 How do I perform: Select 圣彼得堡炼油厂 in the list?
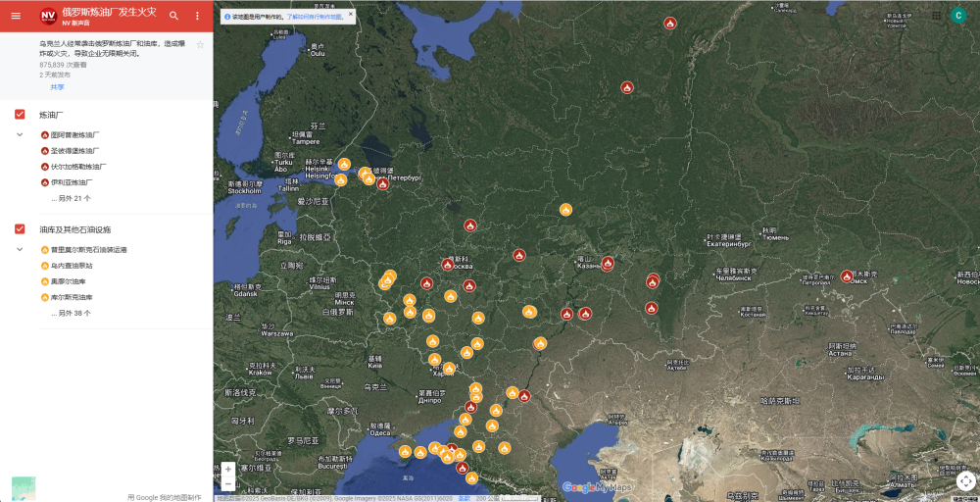[x=75, y=151]
